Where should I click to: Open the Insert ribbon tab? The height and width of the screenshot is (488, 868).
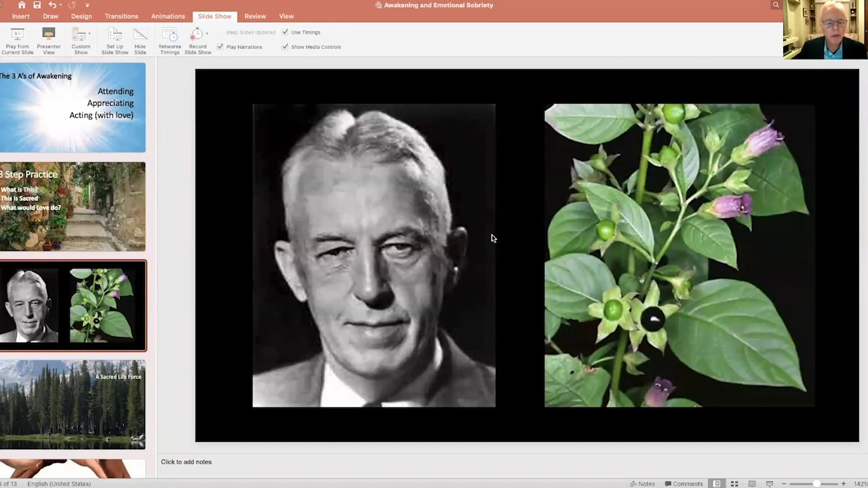[20, 16]
